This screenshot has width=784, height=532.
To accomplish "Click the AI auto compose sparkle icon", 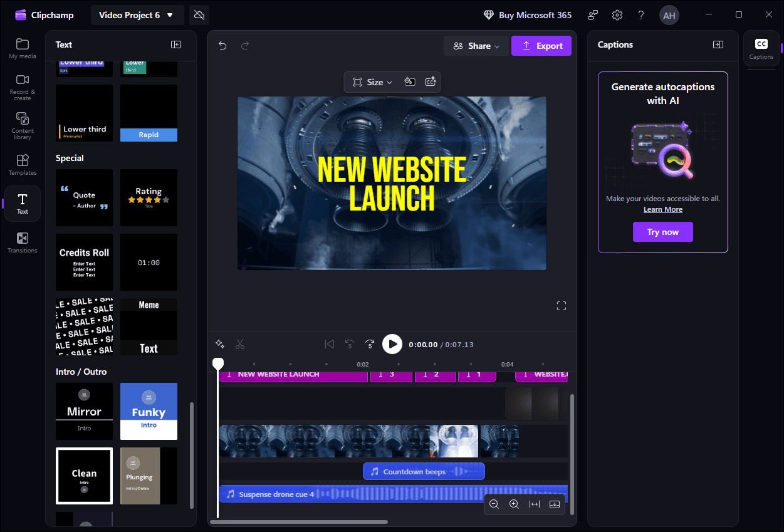I will click(220, 343).
